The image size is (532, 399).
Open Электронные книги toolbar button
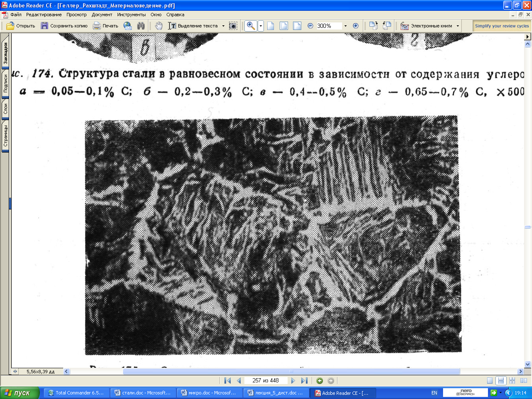pyautogui.click(x=427, y=26)
